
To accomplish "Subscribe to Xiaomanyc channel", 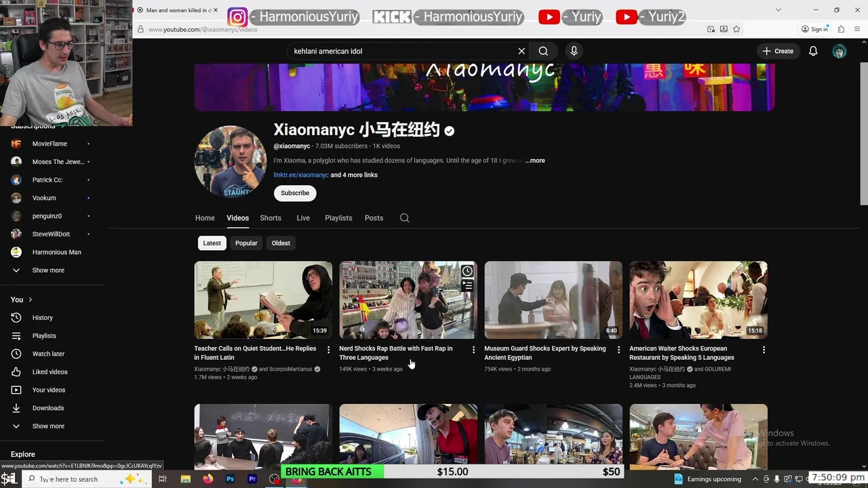I will pos(295,193).
